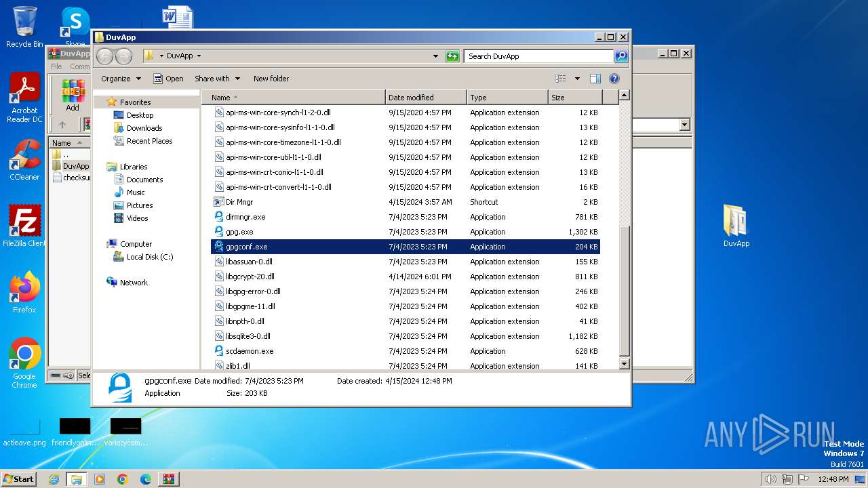Open Windows Media Player from taskbar
The width and height of the screenshot is (868, 488).
point(100,479)
